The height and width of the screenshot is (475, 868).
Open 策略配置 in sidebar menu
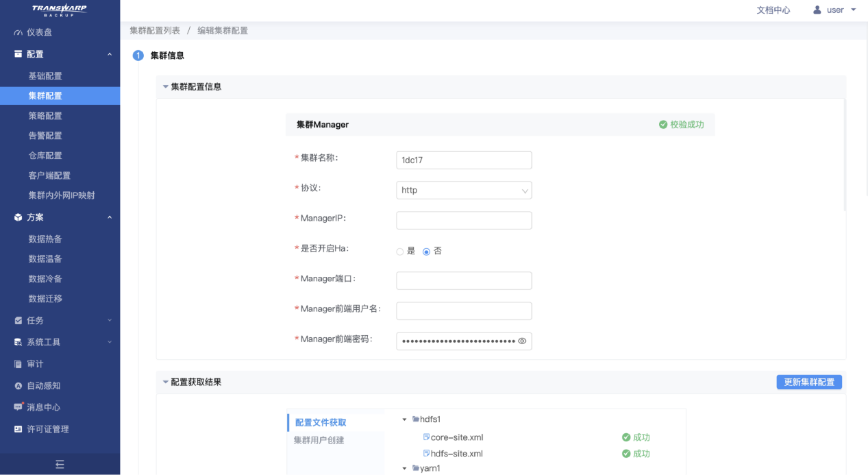click(45, 116)
